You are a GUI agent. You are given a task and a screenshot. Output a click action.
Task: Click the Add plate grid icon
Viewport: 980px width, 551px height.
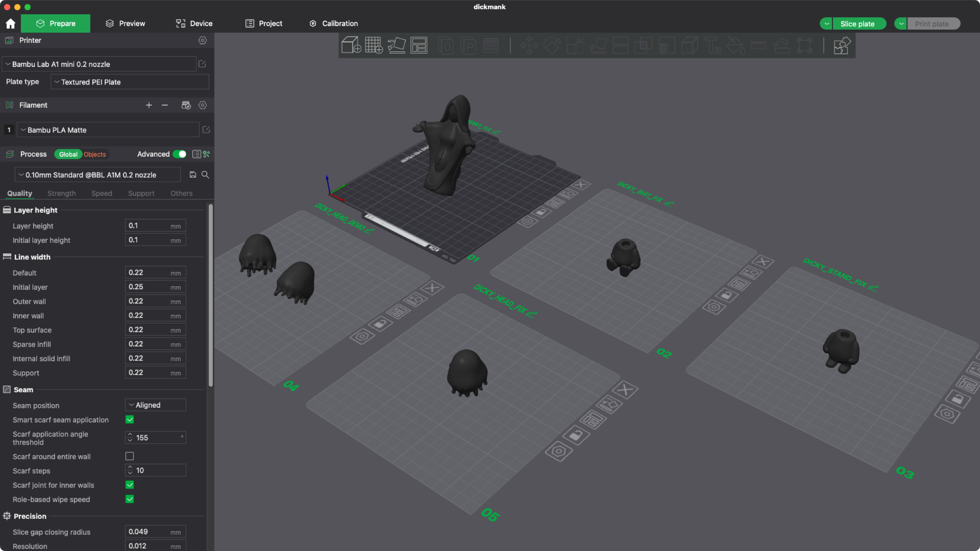tap(373, 45)
